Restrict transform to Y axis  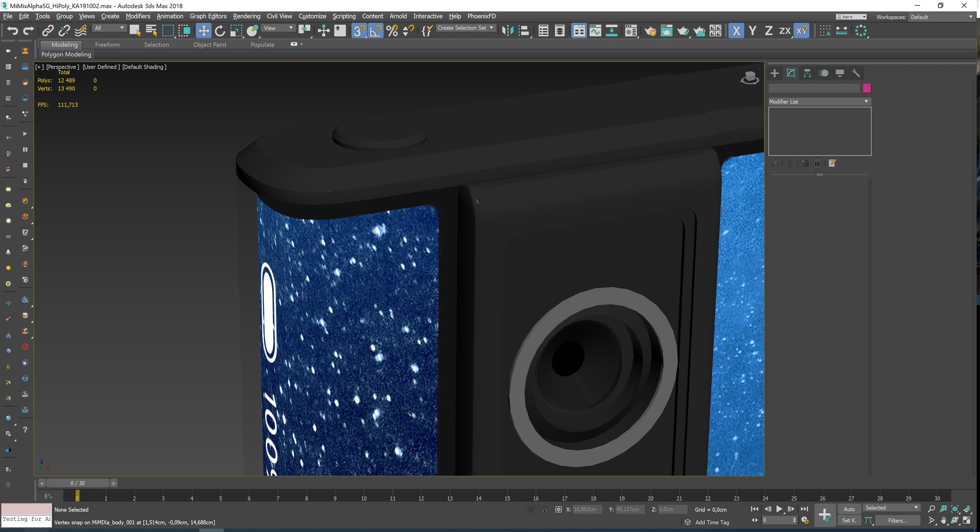pos(752,31)
